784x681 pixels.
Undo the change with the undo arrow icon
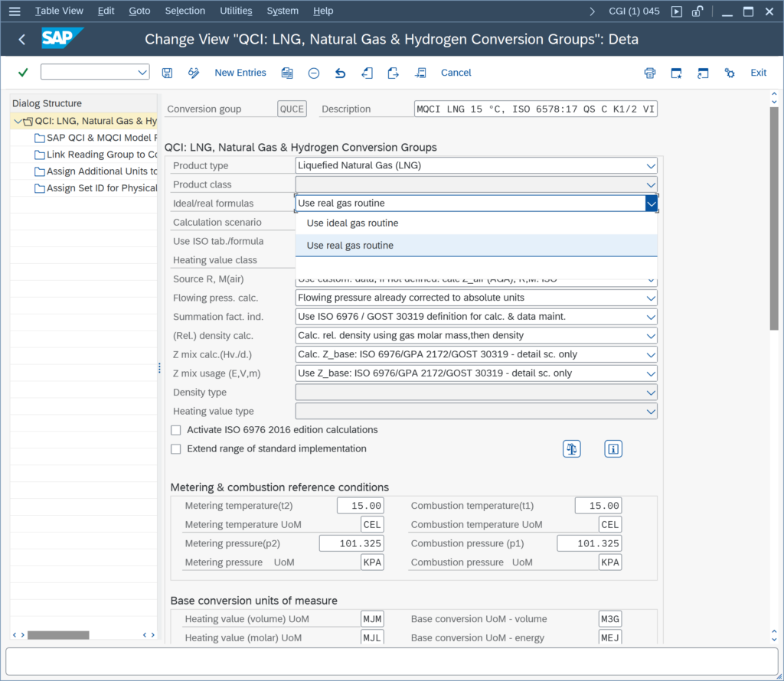tap(340, 73)
